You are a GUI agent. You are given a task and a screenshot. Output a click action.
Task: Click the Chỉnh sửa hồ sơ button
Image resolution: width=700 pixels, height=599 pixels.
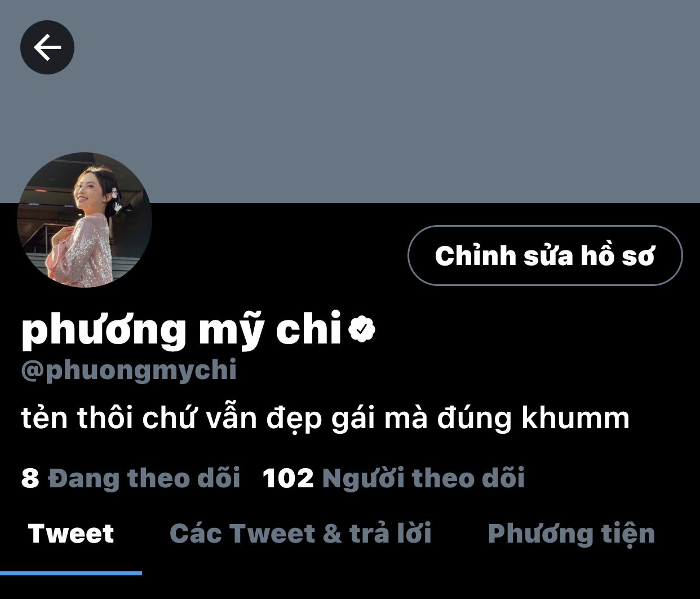[x=545, y=256]
